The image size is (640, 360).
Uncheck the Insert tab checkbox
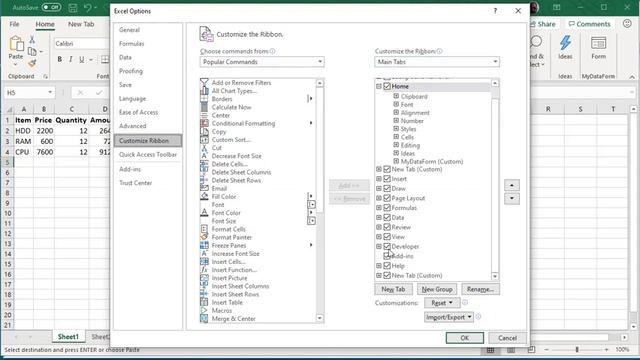tap(387, 179)
